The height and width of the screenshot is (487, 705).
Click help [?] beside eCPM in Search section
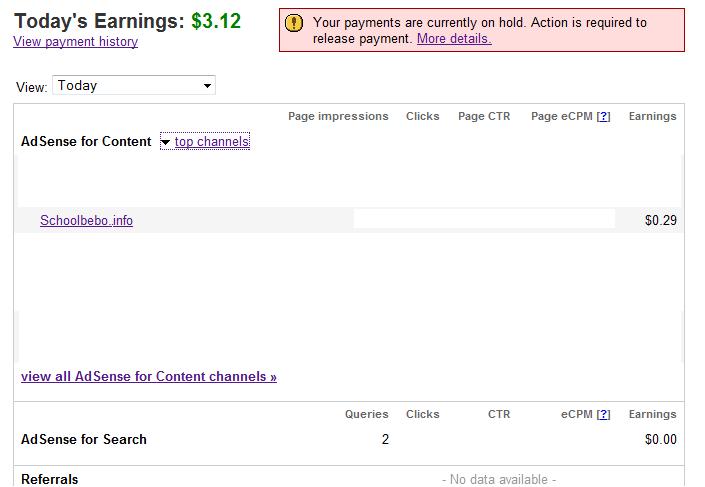pos(603,414)
